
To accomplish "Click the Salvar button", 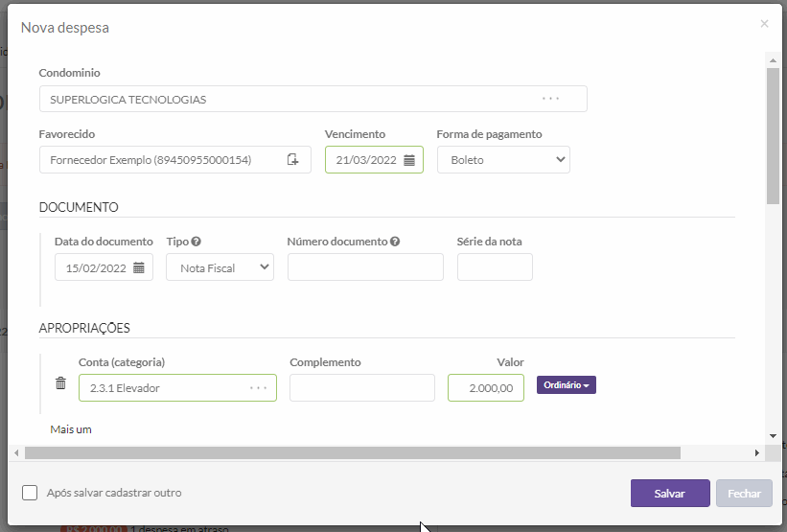I will click(670, 494).
